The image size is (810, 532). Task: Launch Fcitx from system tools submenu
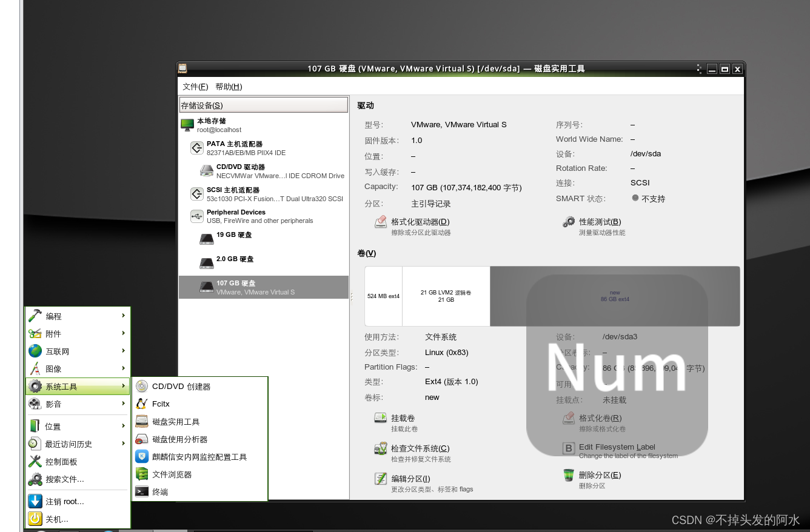(x=200, y=404)
